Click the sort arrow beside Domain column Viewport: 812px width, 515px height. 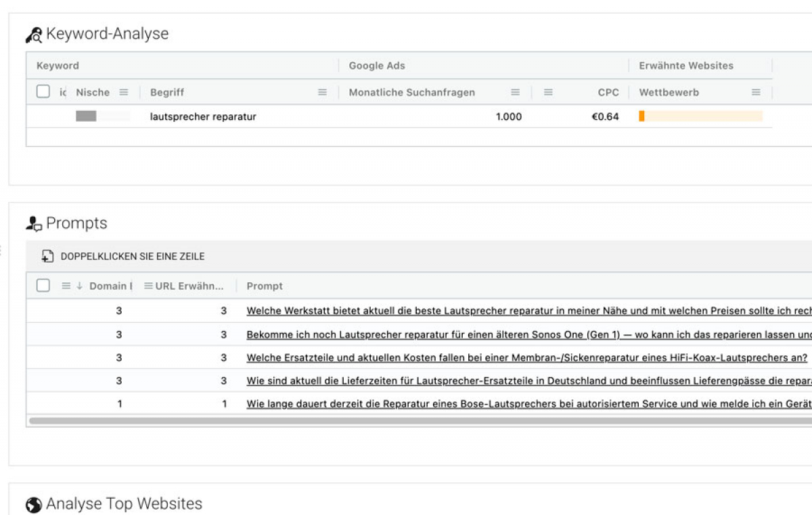click(x=79, y=286)
